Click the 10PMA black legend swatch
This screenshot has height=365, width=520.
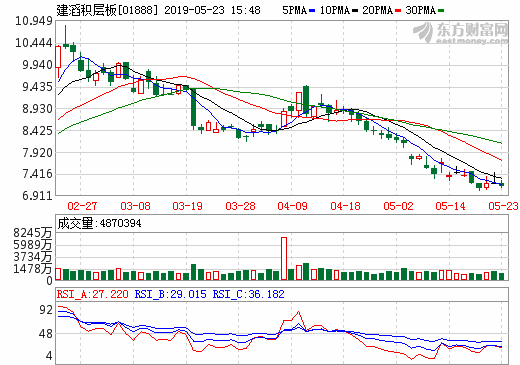[355, 11]
